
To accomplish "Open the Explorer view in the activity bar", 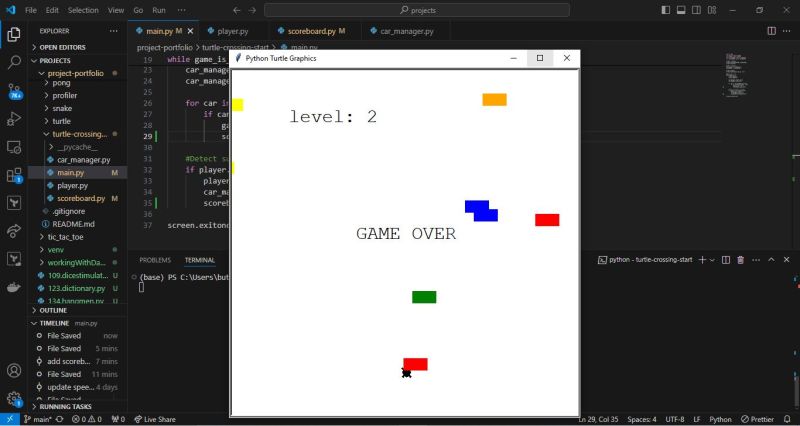I will point(14,34).
